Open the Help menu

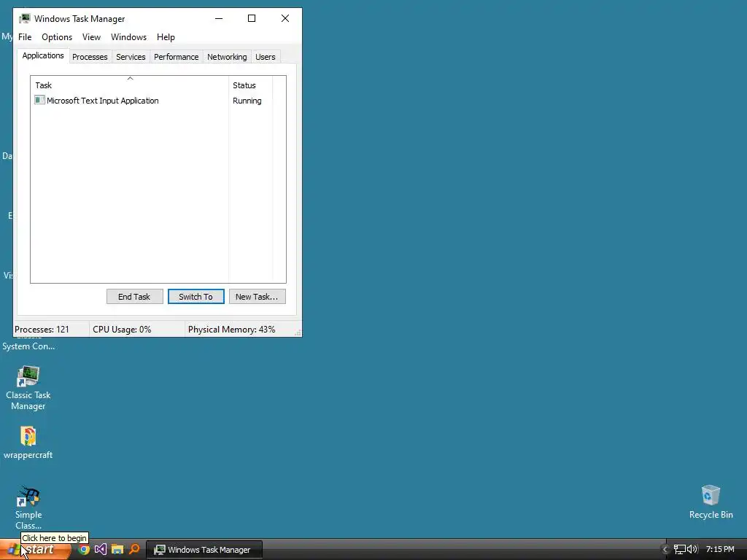(x=166, y=37)
